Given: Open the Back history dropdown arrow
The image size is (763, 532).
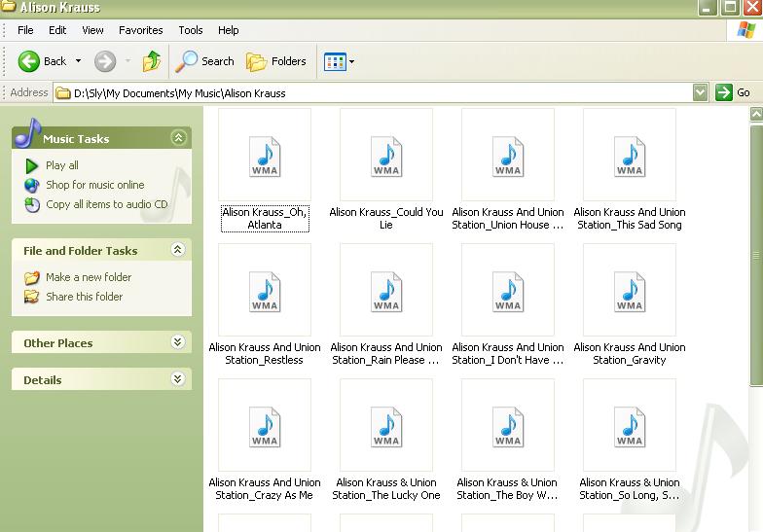Looking at the screenshot, I should (78, 61).
